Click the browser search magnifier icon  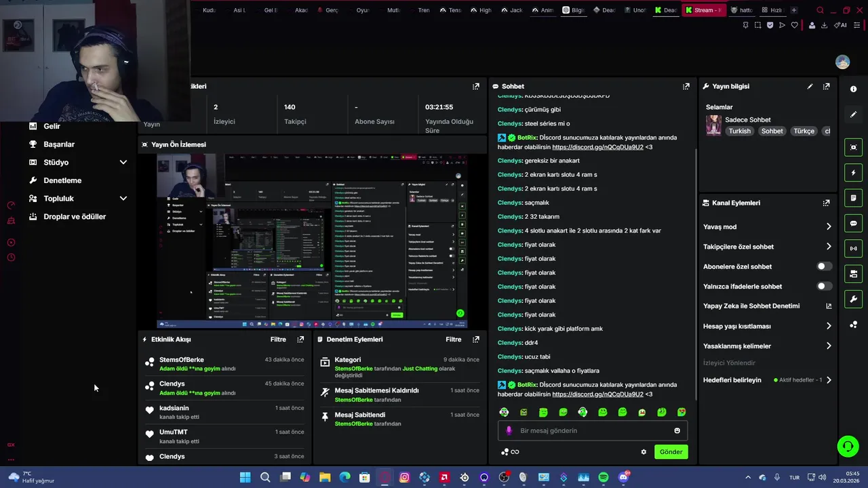pyautogui.click(x=820, y=10)
